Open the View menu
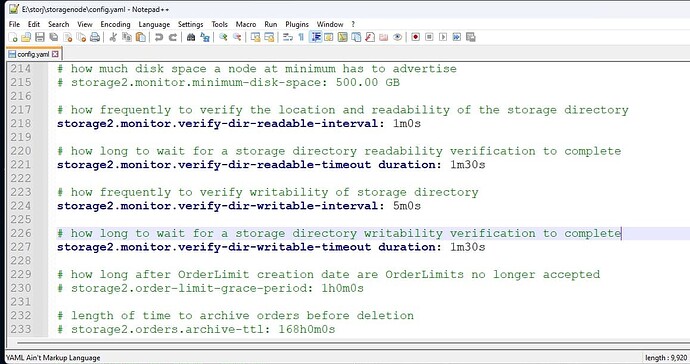The image size is (690, 364). point(85,24)
